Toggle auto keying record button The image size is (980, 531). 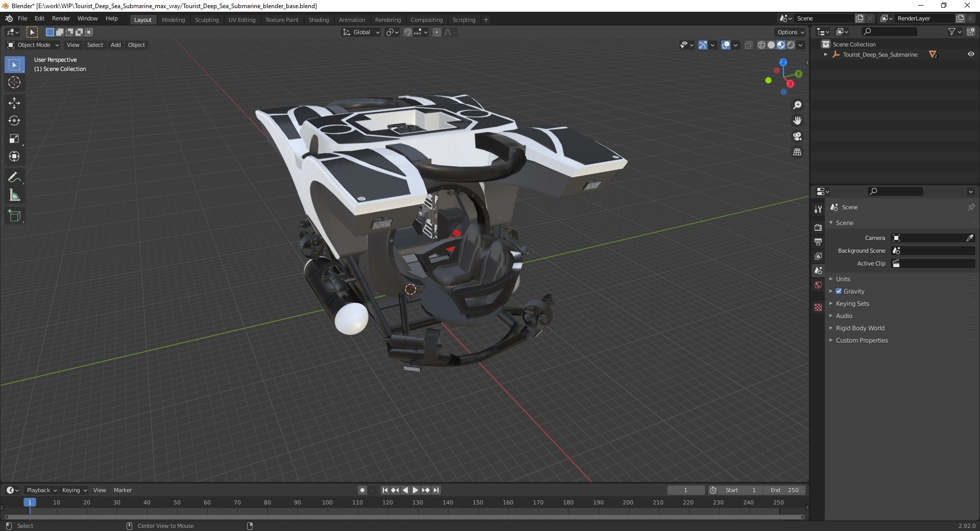pos(362,490)
